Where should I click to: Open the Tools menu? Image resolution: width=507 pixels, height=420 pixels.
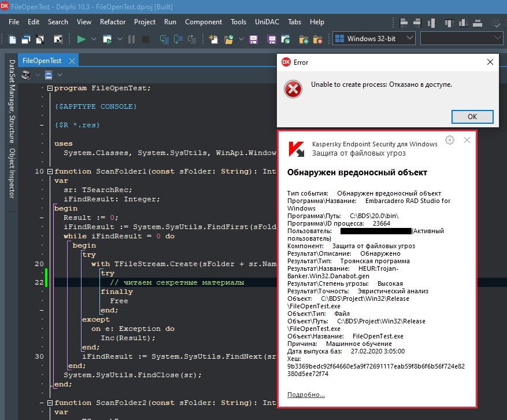pos(238,22)
